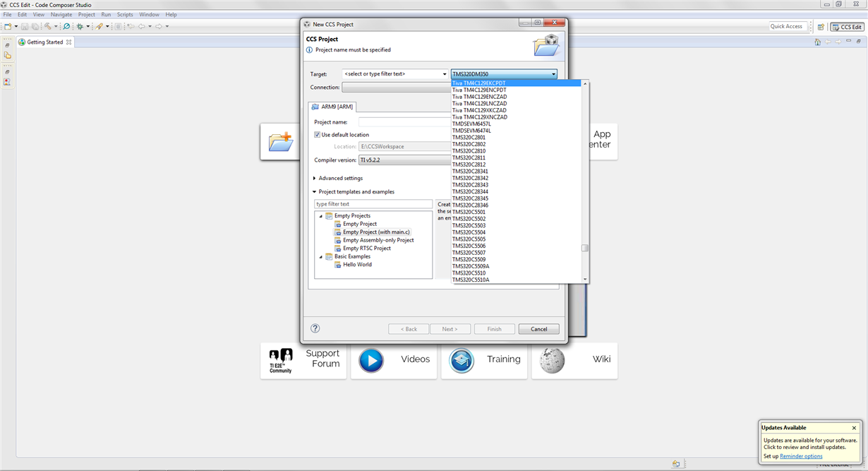Click the flashlight search toolbar icon
The width and height of the screenshot is (868, 471).
click(100, 26)
